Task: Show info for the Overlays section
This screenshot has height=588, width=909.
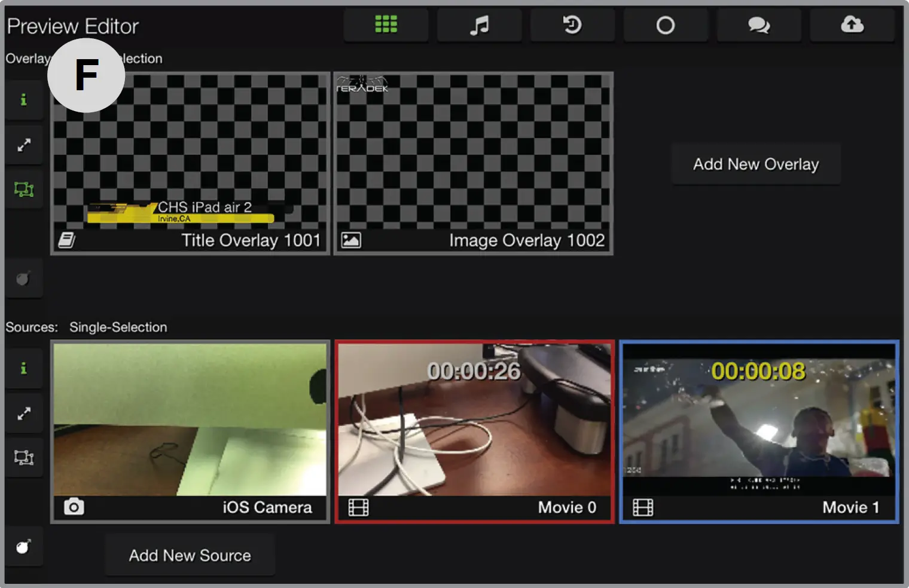Action: pos(24,100)
